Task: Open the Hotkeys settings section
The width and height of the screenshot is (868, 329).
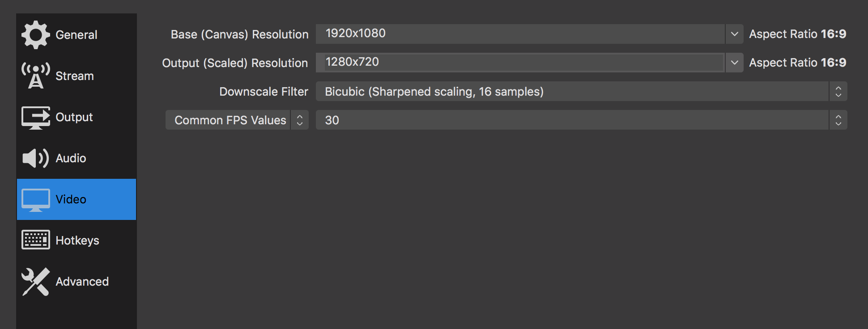Action: coord(77,240)
